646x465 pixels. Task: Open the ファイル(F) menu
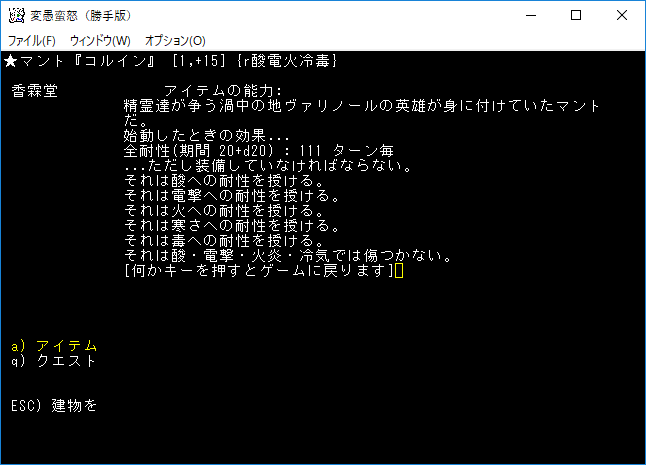(32, 41)
